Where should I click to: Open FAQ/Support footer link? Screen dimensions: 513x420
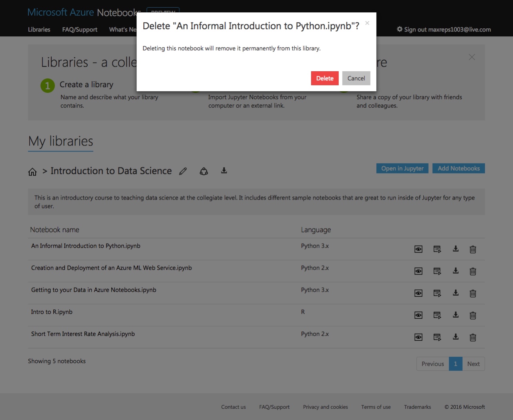coord(274,407)
